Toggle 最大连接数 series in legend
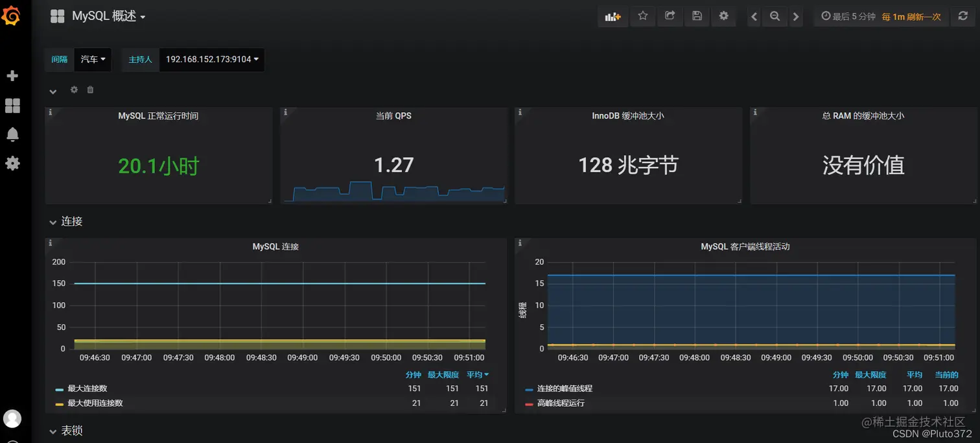Viewport: 980px width, 443px height. tap(87, 389)
